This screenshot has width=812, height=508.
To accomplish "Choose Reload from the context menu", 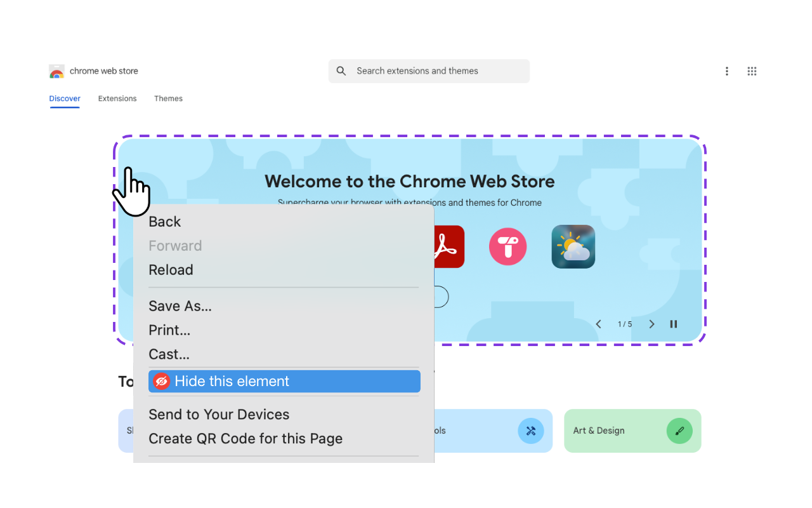I will 171,270.
